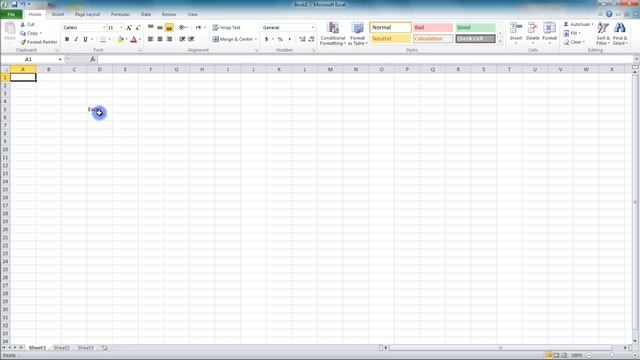The image size is (640, 360).
Task: Click the text orientation icon
Action: pyautogui.click(x=182, y=27)
